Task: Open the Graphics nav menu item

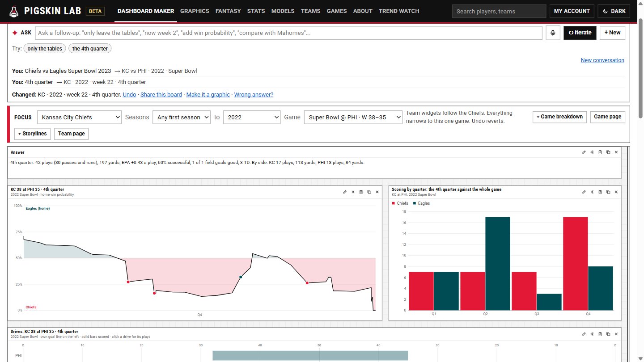Action: [x=195, y=11]
